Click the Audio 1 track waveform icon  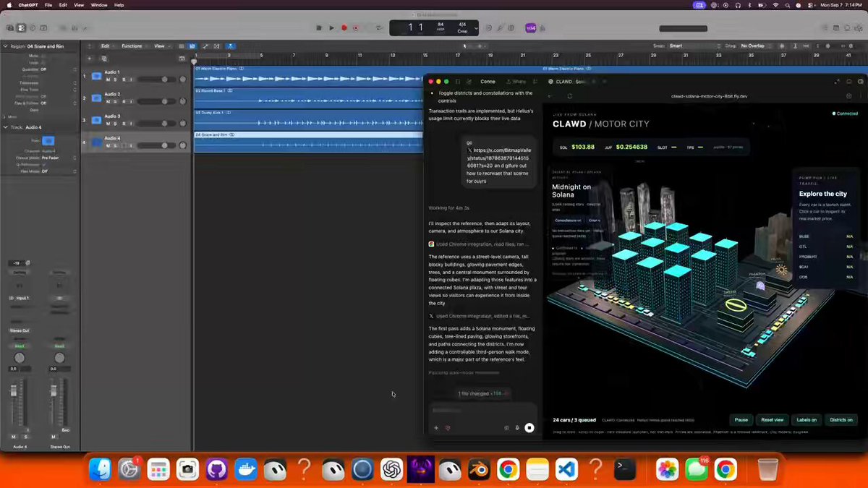[x=96, y=76]
